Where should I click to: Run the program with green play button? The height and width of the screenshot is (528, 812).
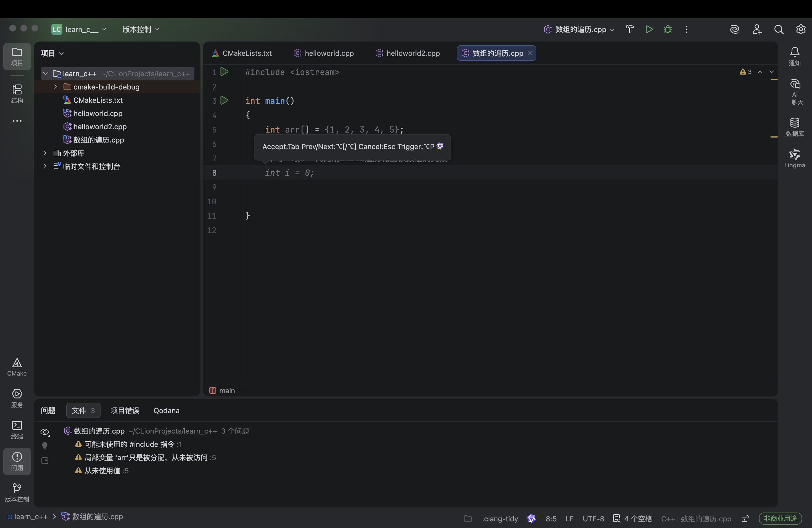649,29
